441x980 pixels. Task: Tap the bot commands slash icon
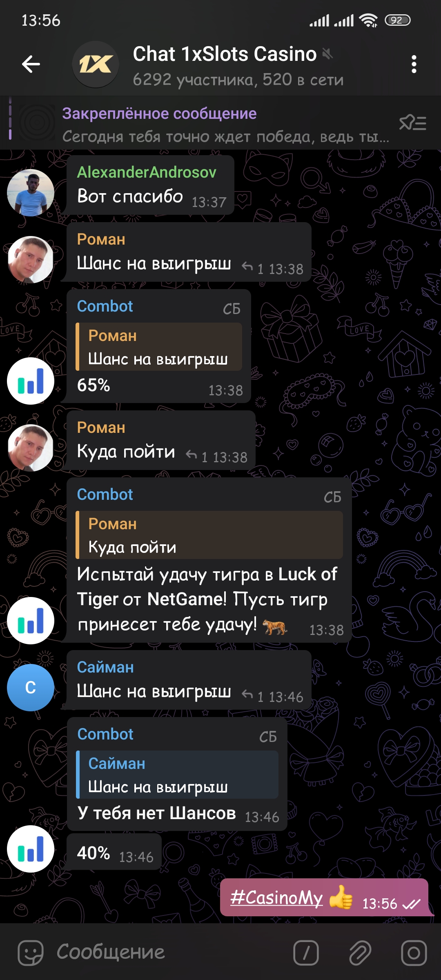[306, 953]
